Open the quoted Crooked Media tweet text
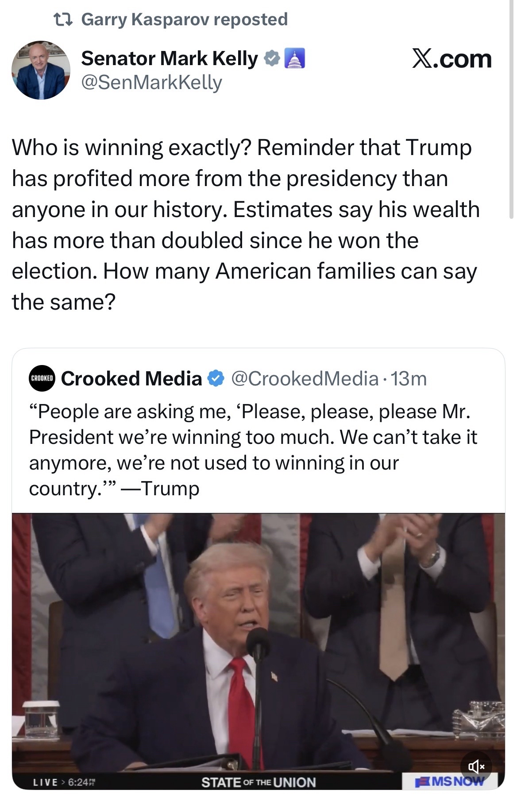The image size is (517, 812). point(252,450)
